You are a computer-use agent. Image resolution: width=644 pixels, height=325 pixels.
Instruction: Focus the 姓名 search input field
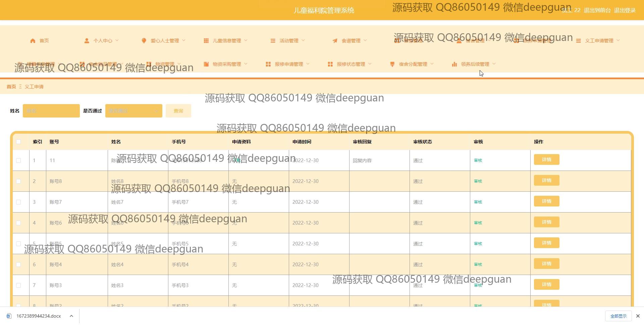click(51, 111)
